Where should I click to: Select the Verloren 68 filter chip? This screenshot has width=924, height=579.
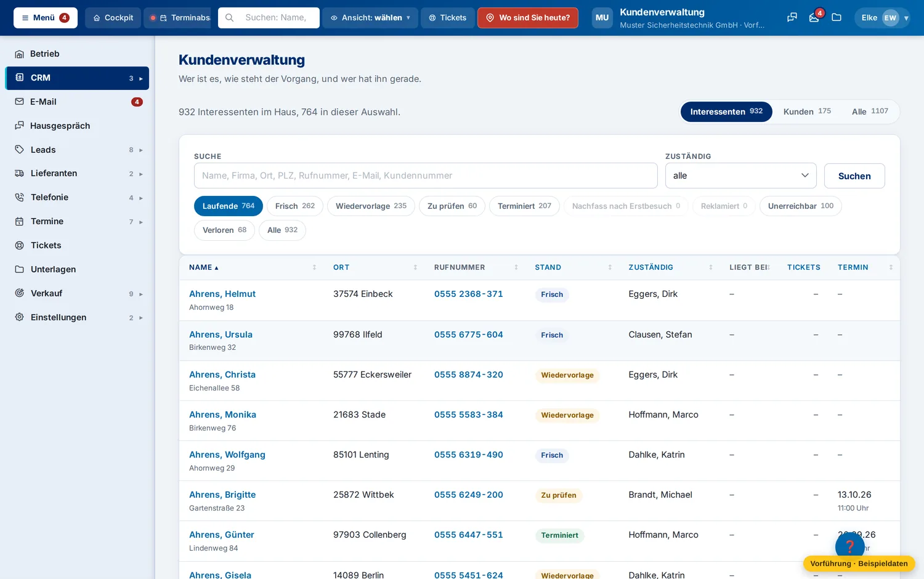click(x=224, y=230)
